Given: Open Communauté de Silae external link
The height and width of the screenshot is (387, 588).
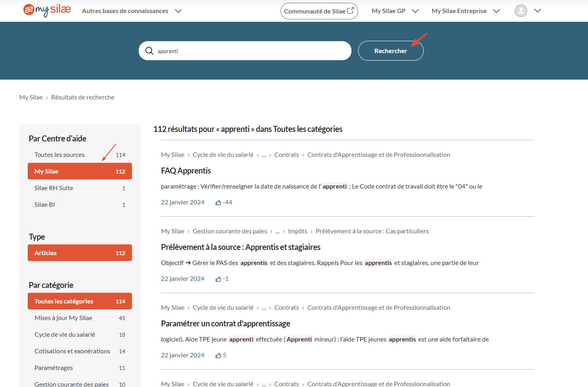Looking at the screenshot, I should pos(319,11).
